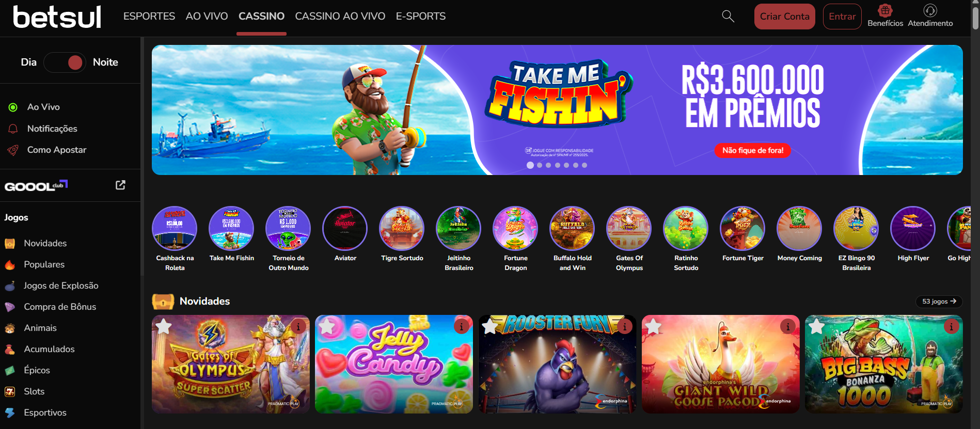
Task: Select the Acumulados category
Action: point(49,349)
